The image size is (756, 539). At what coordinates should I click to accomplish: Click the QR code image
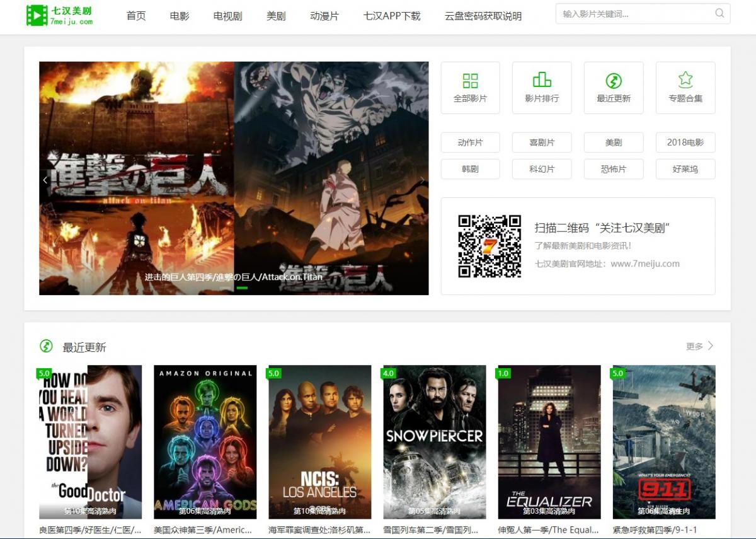490,246
